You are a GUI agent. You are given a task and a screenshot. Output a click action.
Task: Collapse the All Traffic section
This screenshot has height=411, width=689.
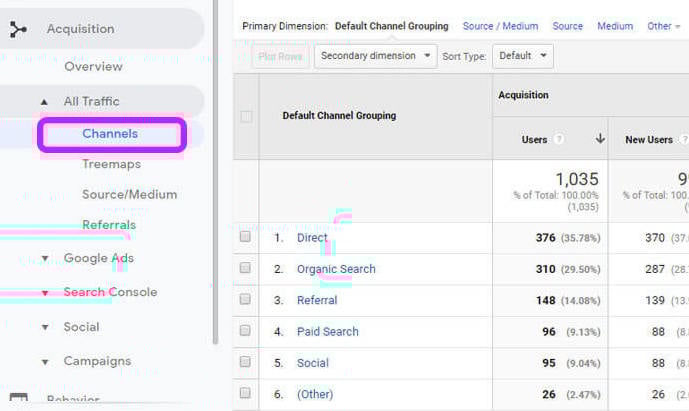[x=44, y=102]
